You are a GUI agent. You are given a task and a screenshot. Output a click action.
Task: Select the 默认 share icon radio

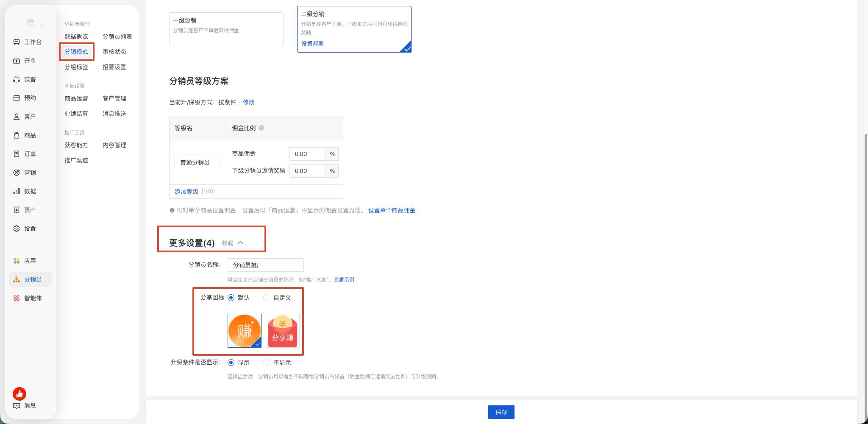point(231,298)
